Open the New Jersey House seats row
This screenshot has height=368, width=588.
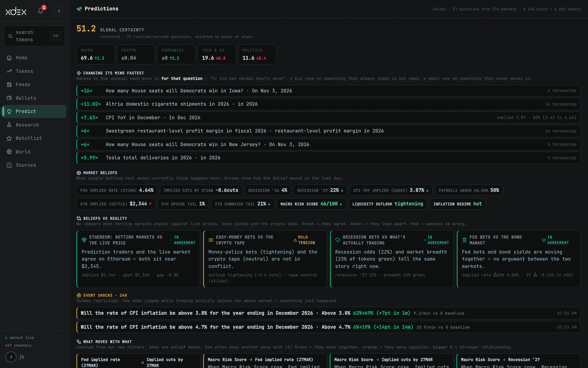point(328,144)
